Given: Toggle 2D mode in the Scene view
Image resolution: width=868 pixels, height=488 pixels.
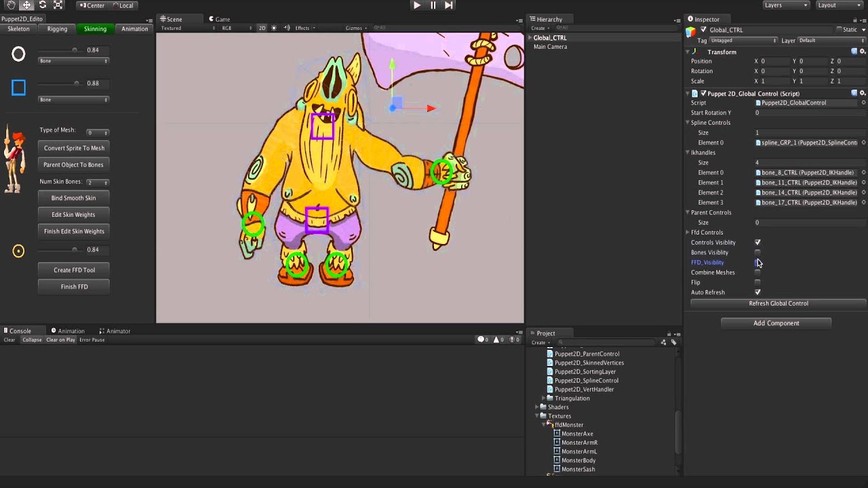Looking at the screenshot, I should [x=262, y=28].
